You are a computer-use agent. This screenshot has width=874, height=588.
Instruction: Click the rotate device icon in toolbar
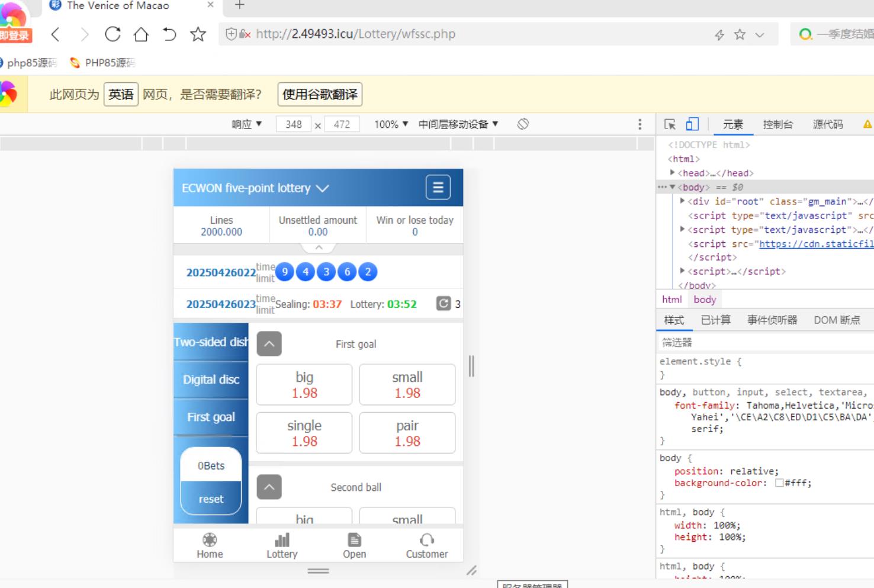click(x=523, y=124)
